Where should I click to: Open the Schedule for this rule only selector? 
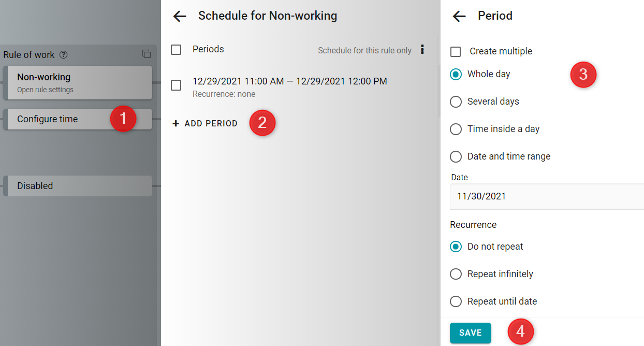(x=364, y=50)
